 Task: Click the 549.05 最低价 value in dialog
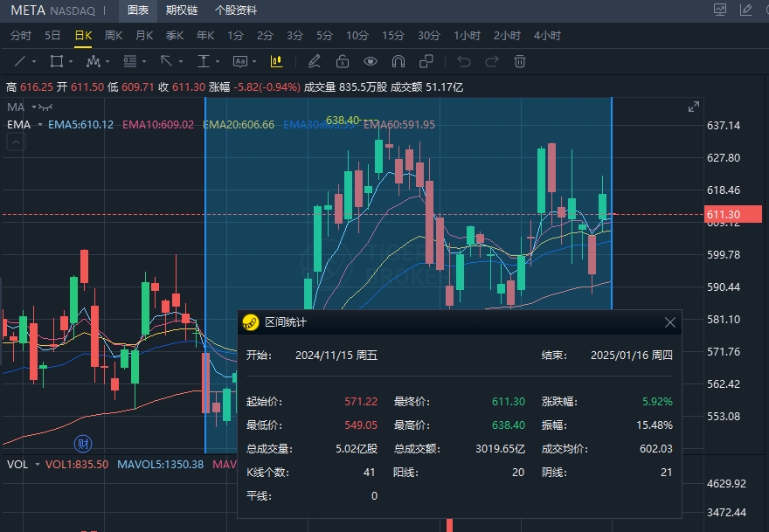point(361,425)
